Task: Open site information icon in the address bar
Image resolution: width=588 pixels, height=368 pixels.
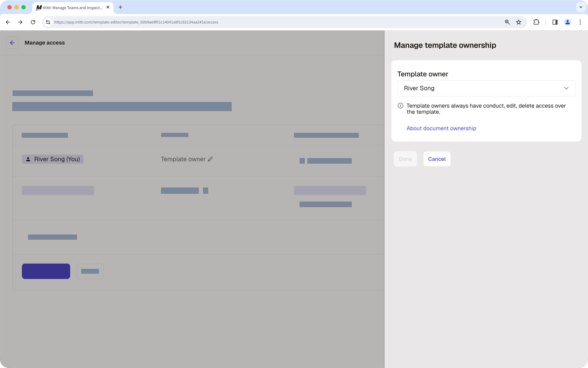Action: point(48,22)
